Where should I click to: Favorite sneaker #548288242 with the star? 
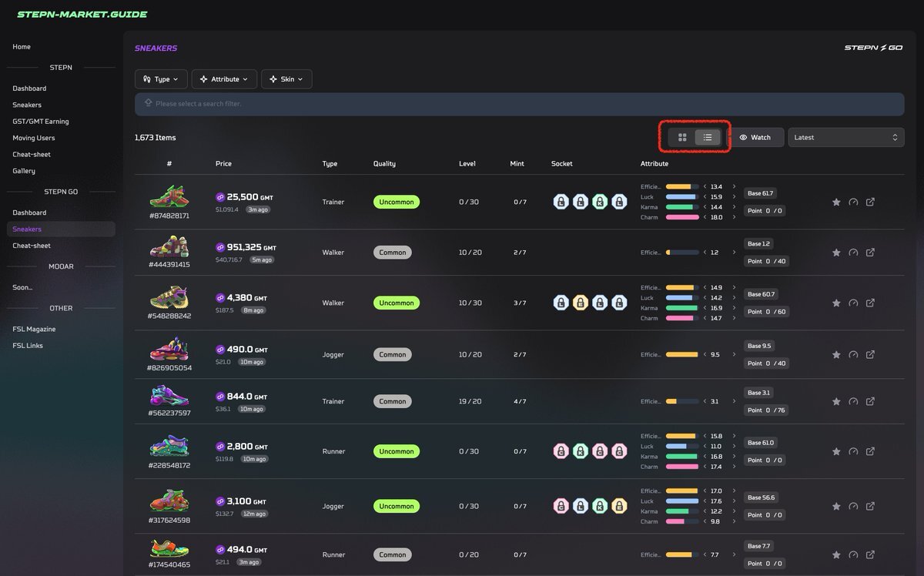click(x=836, y=303)
